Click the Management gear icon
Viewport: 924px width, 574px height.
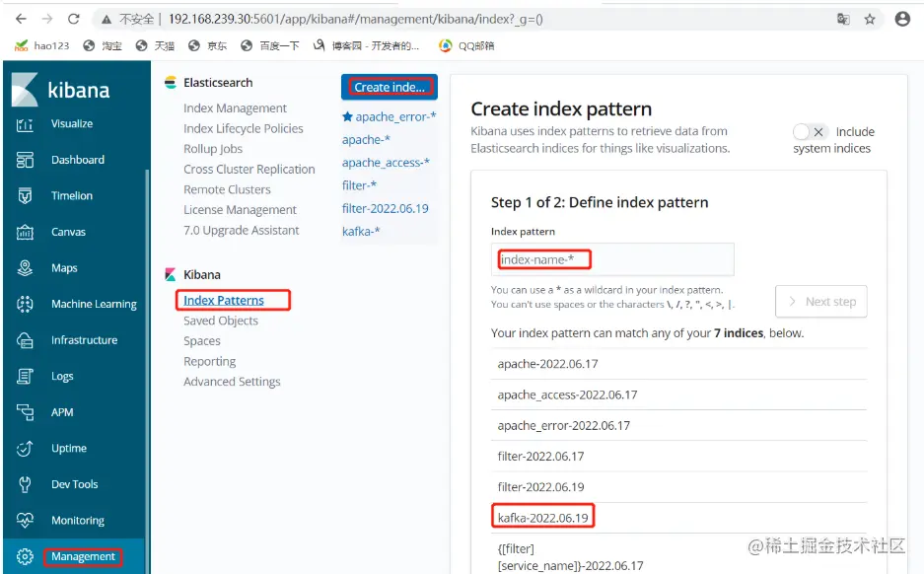pyautogui.click(x=25, y=556)
